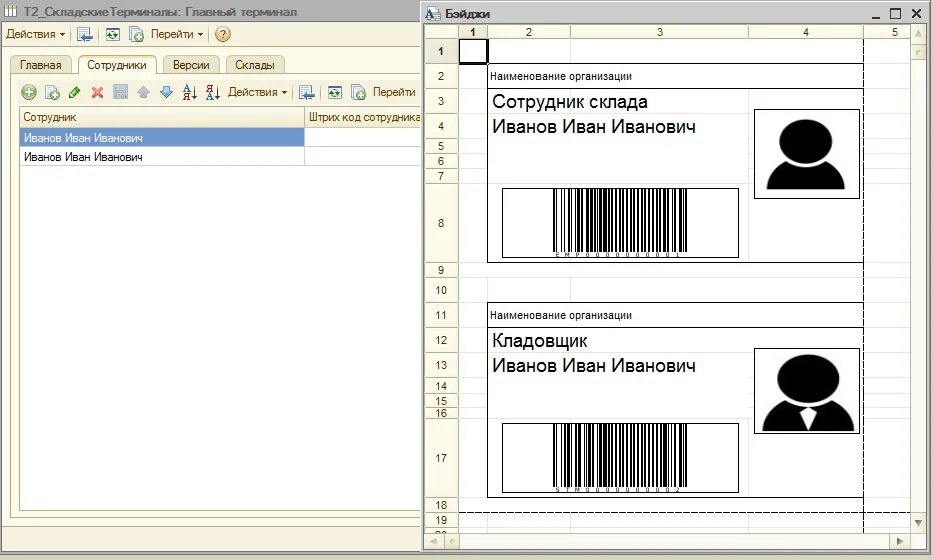933x559 pixels.
Task: Click the vertical scrollbar down arrow in Бэйджи
Action: click(918, 523)
